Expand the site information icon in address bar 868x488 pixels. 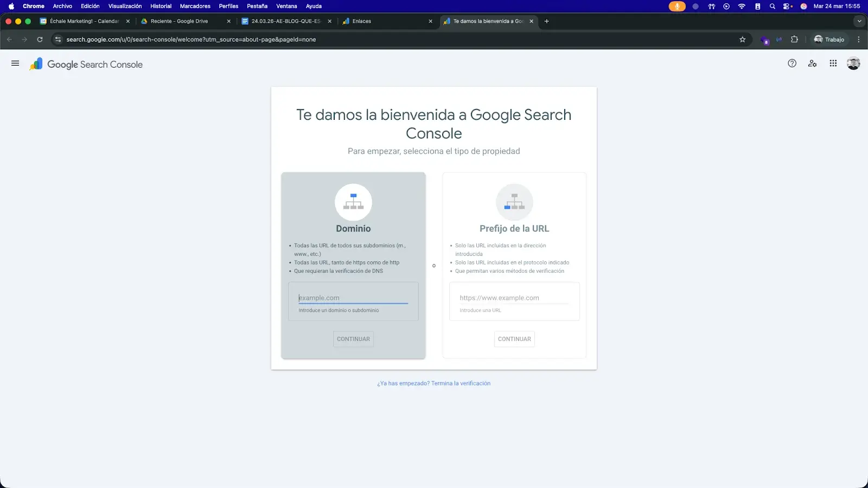[57, 39]
